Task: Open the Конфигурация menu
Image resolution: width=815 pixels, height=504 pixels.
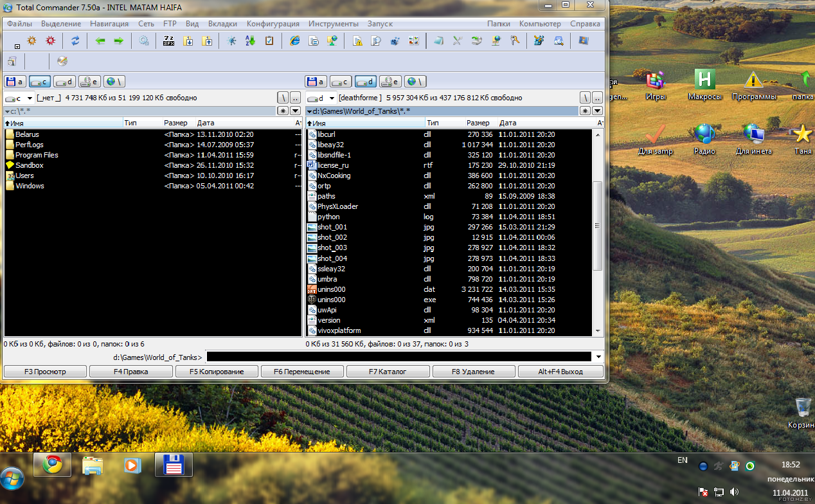Action: click(273, 24)
